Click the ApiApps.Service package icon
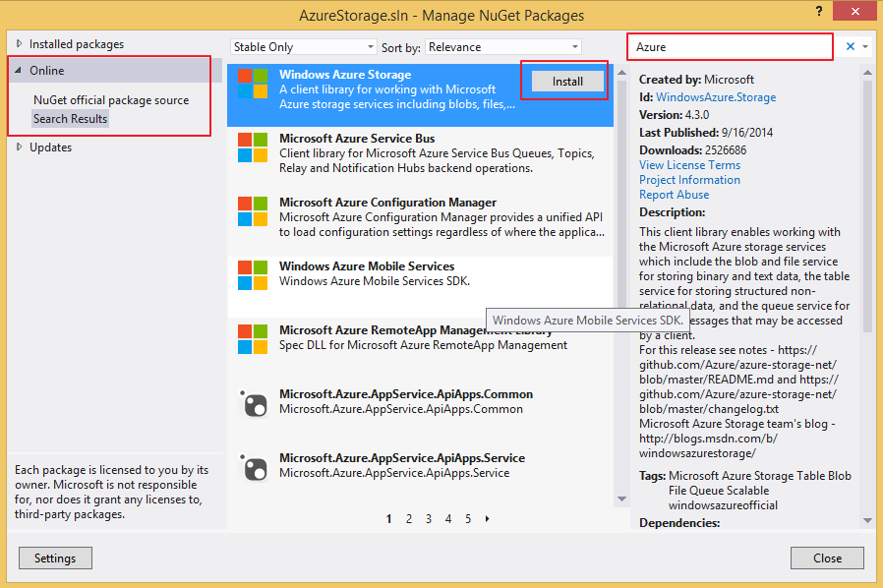 [254, 467]
